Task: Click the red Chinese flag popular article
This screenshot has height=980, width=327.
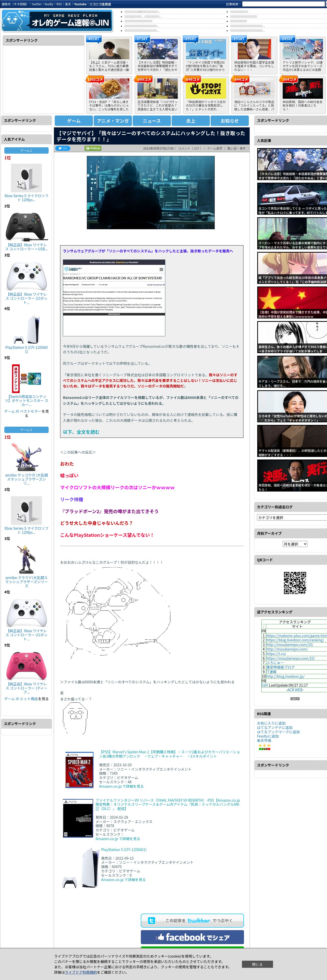Action: click(x=292, y=303)
